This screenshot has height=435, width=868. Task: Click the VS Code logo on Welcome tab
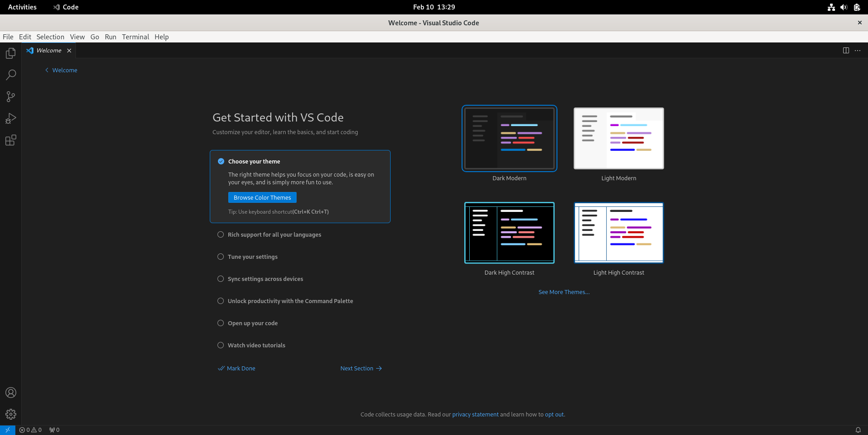click(x=30, y=51)
